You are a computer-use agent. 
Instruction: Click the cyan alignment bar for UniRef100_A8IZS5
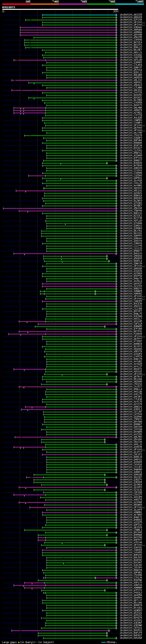(80, 15)
